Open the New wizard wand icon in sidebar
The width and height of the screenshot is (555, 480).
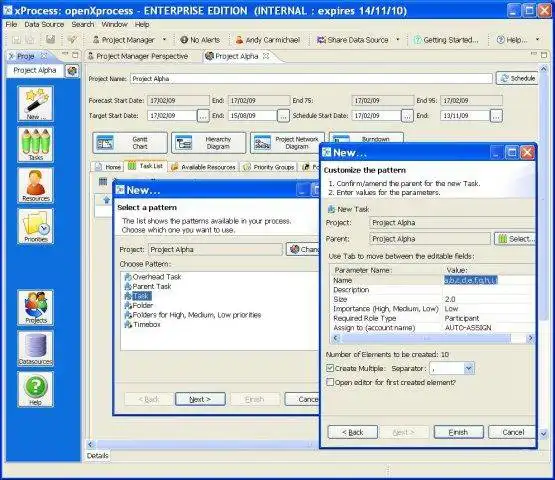coord(35,103)
